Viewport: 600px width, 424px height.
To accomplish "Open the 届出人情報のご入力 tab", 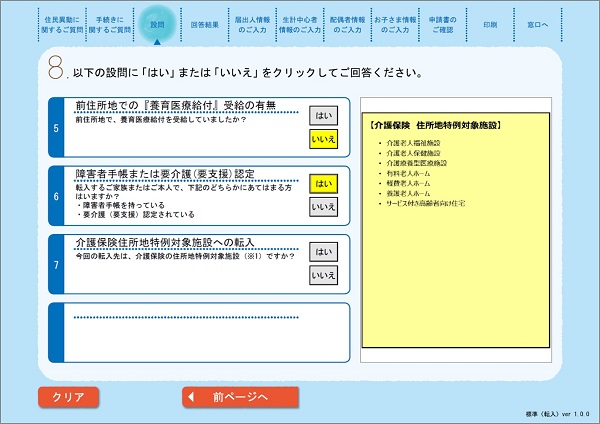I will (x=251, y=24).
